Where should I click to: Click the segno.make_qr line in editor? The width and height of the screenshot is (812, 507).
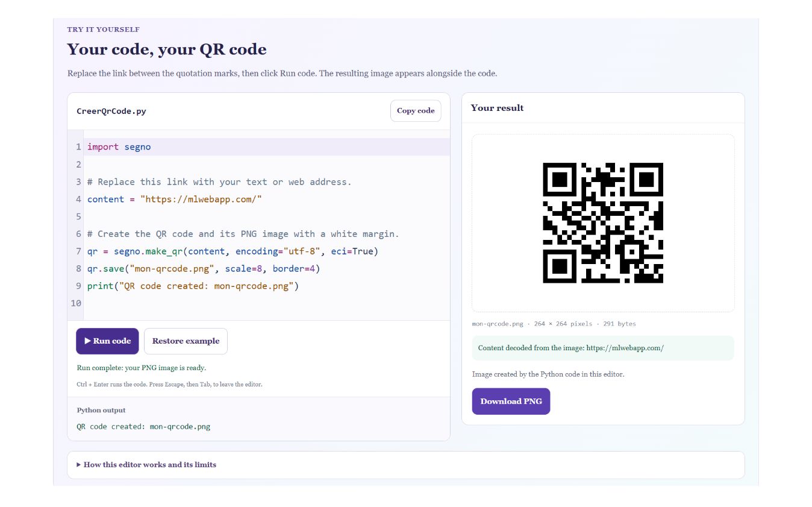click(x=233, y=251)
